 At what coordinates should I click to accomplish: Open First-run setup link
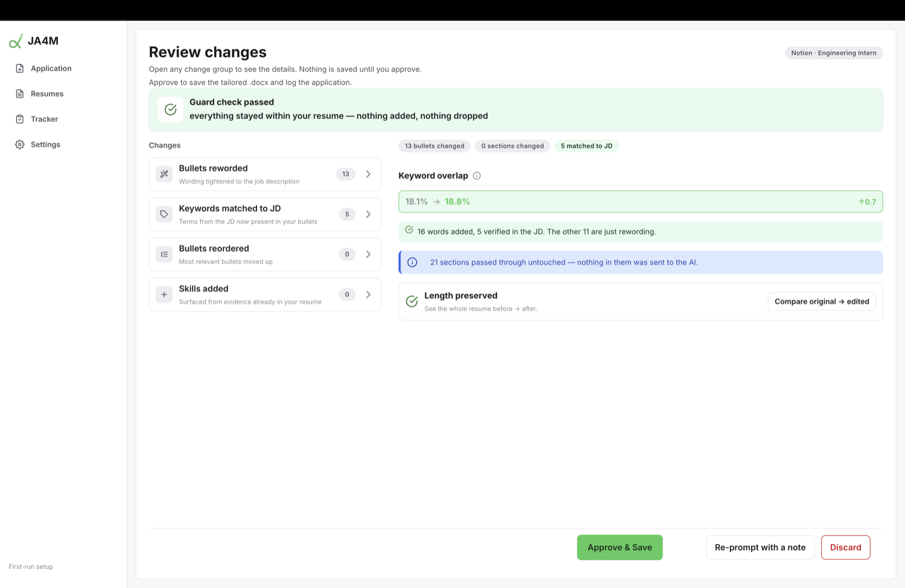31,567
